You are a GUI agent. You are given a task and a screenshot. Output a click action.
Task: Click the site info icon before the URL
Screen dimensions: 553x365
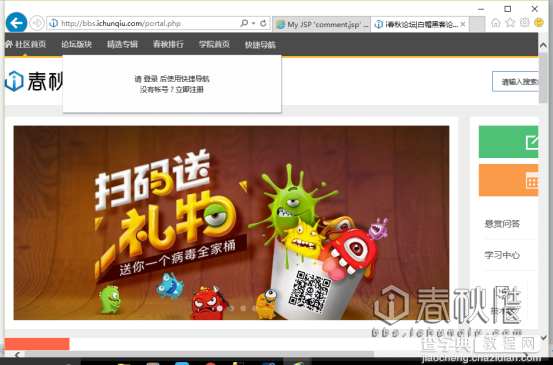click(54, 23)
